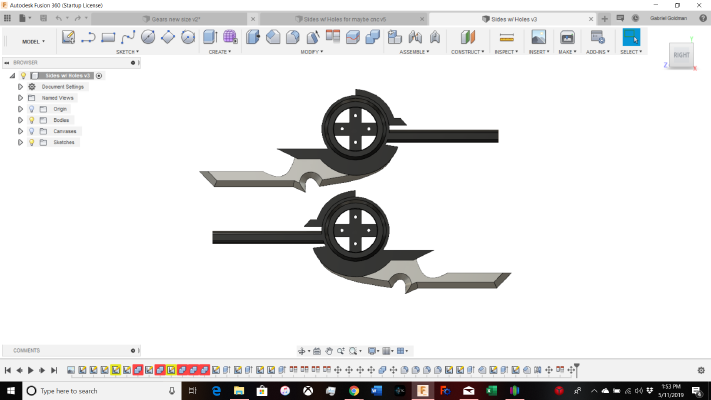This screenshot has height=400, width=711.
Task: Open File Explorer from the taskbar
Action: [239, 390]
